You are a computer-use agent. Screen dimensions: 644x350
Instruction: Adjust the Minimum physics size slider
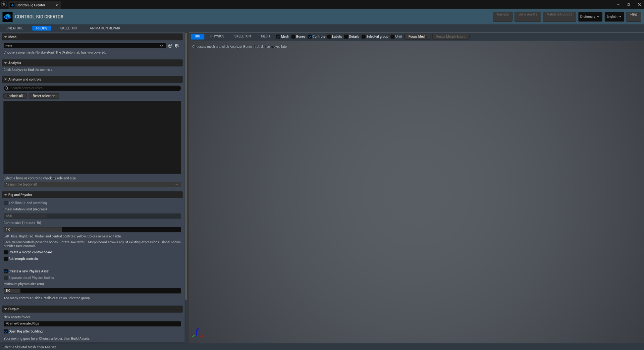[x=92, y=291]
